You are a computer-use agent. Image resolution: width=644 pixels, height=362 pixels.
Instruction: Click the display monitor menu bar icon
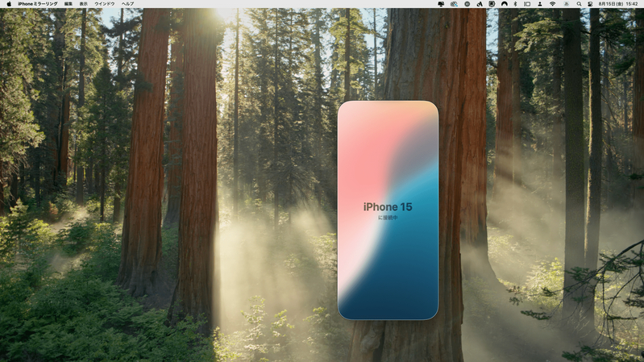pos(441,4)
